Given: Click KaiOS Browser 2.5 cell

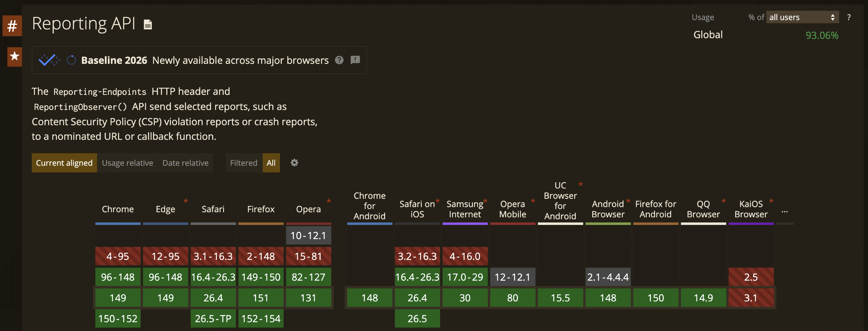Looking at the screenshot, I should click(x=751, y=277).
